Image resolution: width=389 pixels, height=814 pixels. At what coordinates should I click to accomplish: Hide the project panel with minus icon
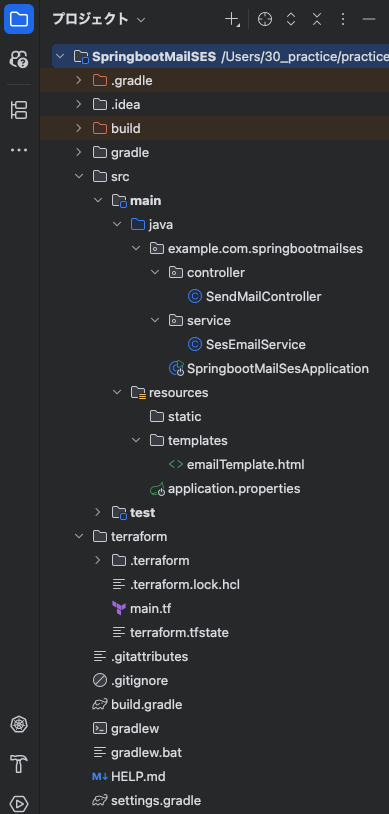pyautogui.click(x=369, y=20)
